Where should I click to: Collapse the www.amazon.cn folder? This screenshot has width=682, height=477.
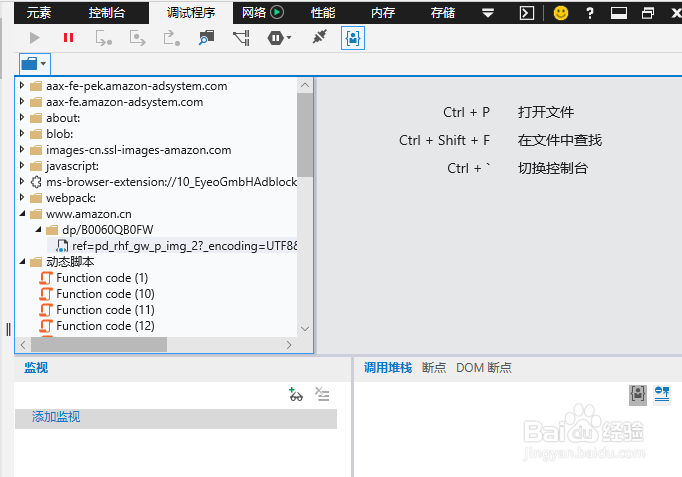click(x=22, y=213)
